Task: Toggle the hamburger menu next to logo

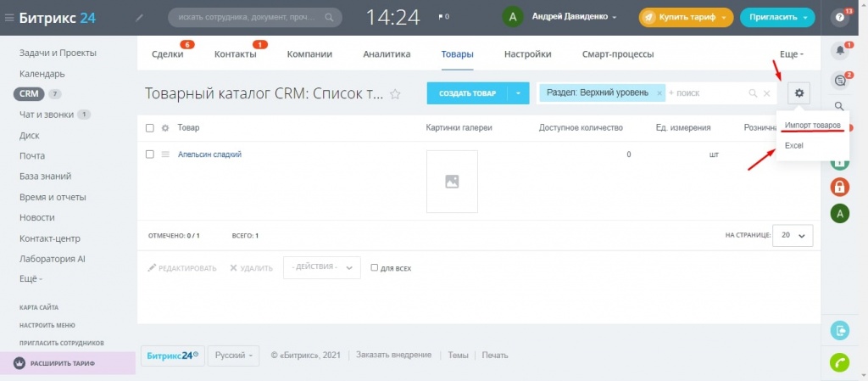Action: coord(8,17)
